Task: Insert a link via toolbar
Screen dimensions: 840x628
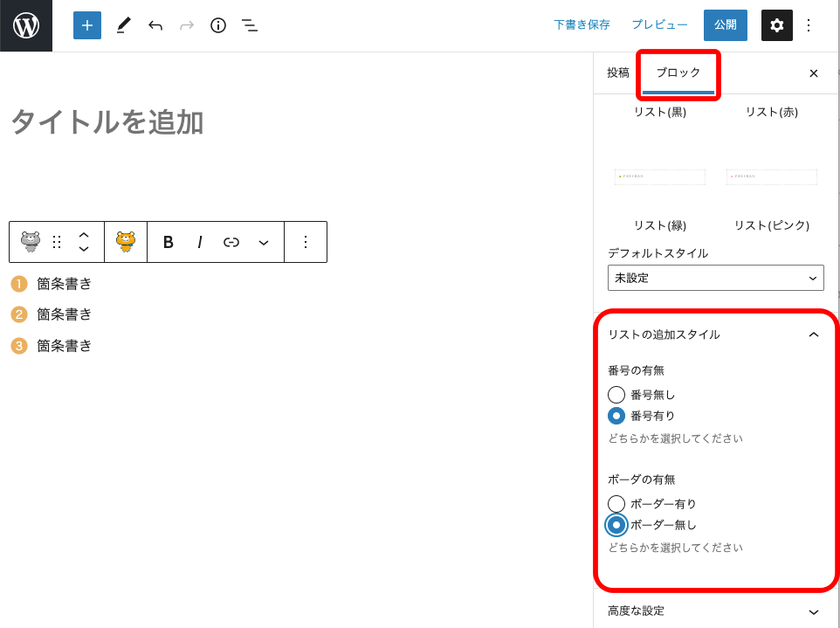Action: 231,242
